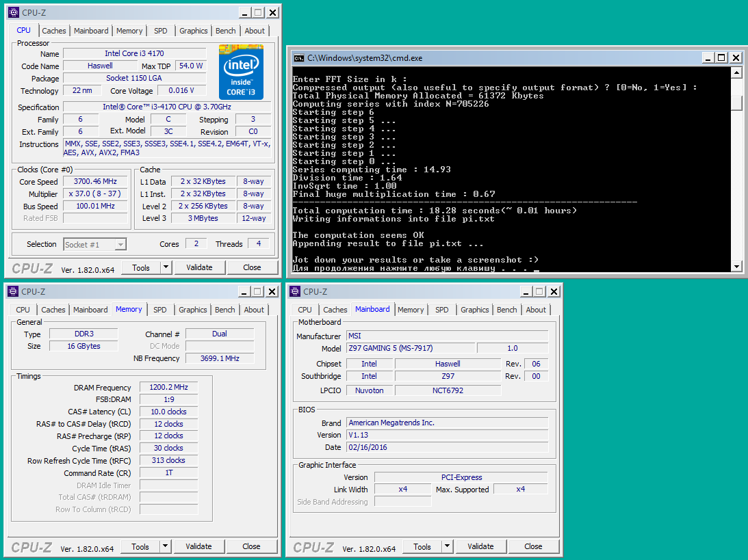Click motherboard model 'Z97 GAMING 5 (MS-7917)'
The image size is (748, 560).
(411, 348)
